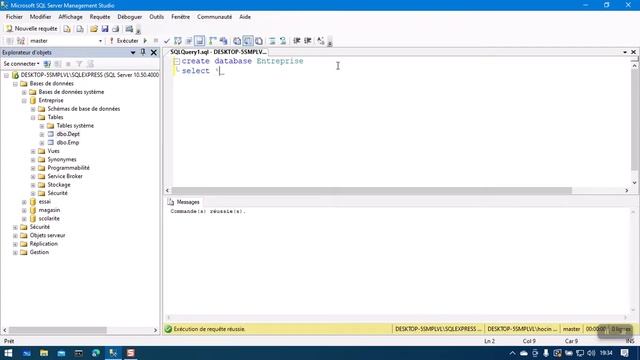Expand Bases de données système
640x360 pixels.
click(24, 92)
